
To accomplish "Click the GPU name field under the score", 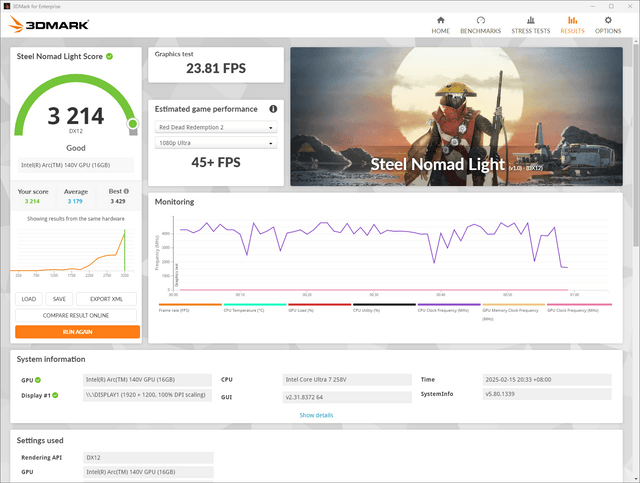I will [x=76, y=165].
